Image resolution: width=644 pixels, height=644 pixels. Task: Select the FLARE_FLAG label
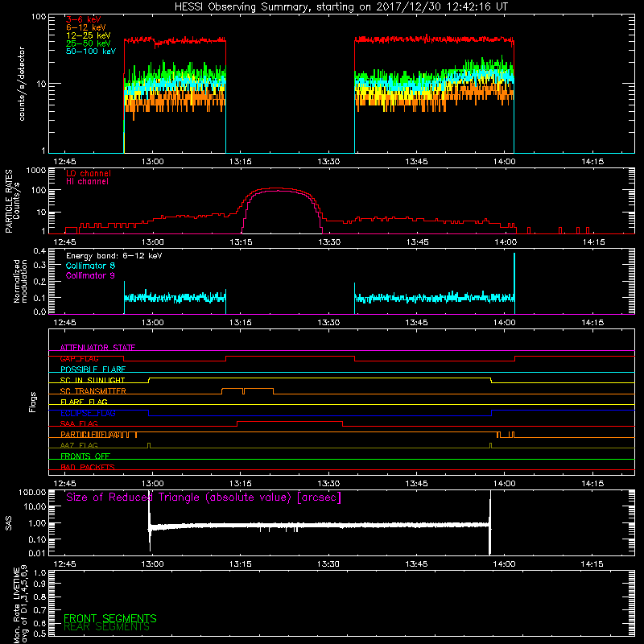84,402
